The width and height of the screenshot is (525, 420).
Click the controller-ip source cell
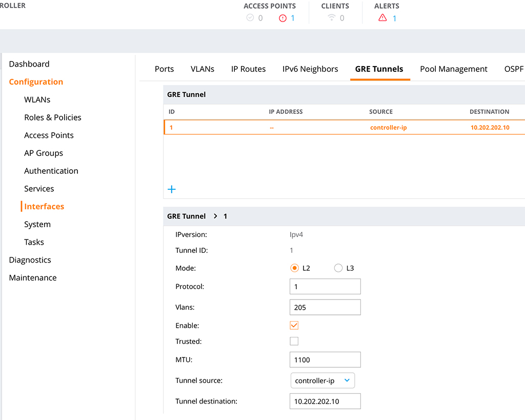(389, 128)
